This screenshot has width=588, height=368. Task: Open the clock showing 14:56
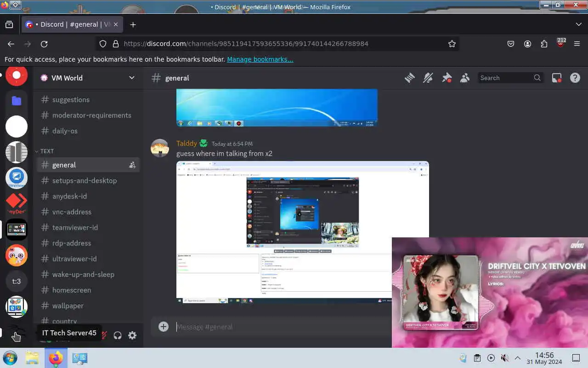click(x=544, y=358)
